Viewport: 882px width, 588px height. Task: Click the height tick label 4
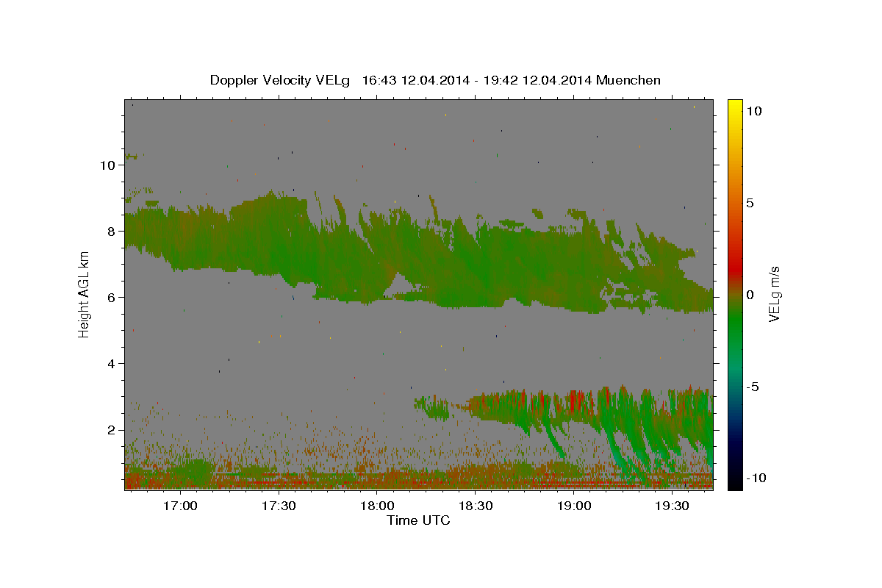pos(112,364)
